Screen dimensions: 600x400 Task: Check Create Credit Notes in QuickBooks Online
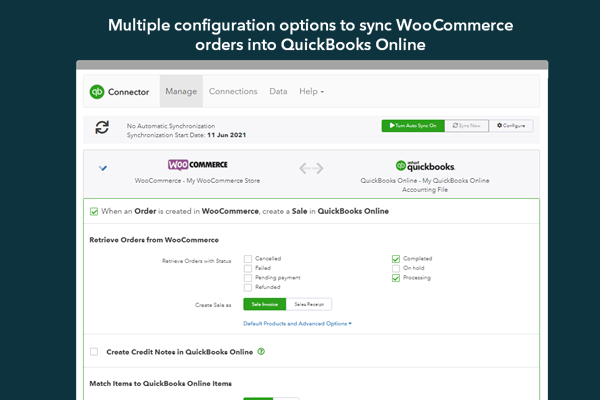click(x=94, y=352)
